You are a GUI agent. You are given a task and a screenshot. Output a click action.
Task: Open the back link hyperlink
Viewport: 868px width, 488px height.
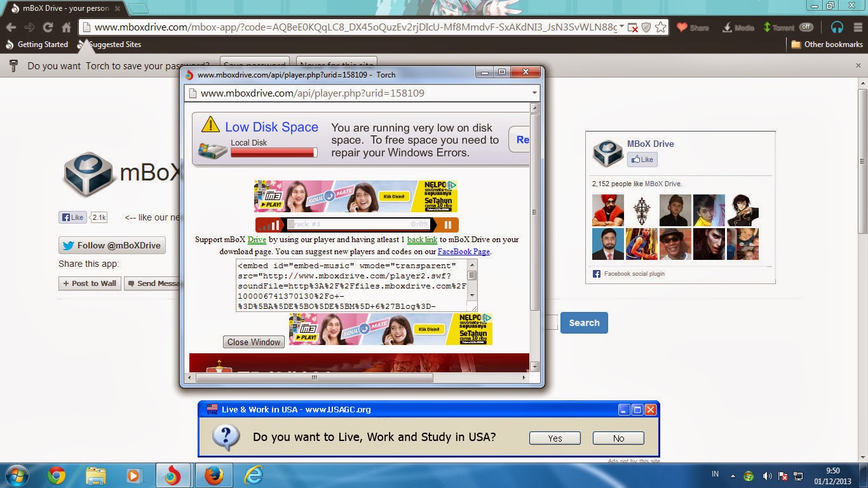[x=422, y=240]
